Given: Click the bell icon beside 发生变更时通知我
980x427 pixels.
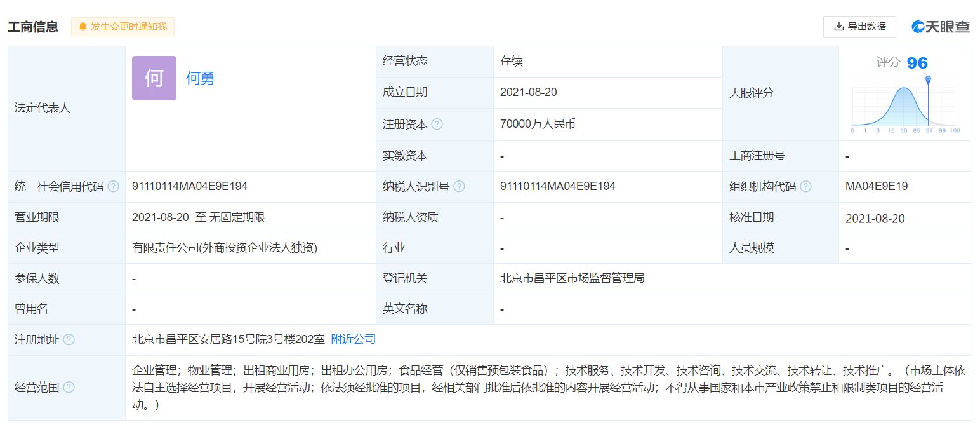Looking at the screenshot, I should [x=82, y=27].
